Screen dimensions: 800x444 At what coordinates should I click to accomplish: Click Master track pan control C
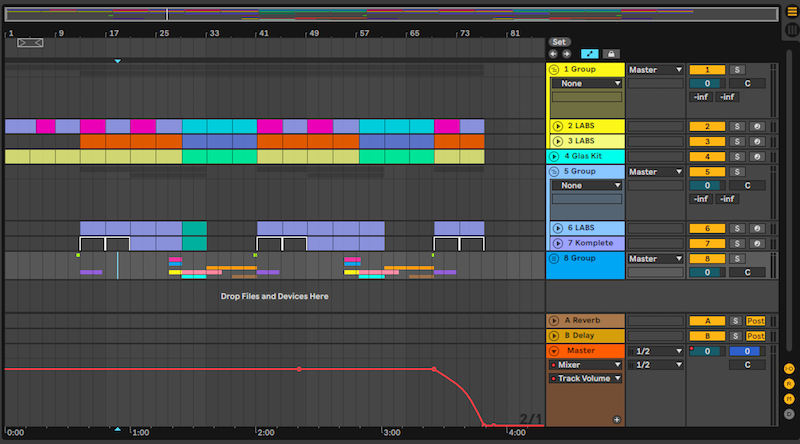[x=747, y=365]
